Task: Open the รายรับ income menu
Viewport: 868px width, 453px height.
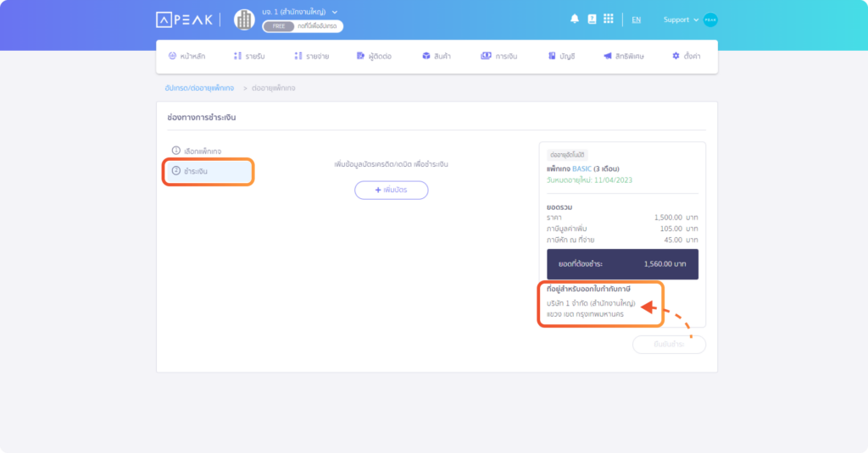Action: click(x=249, y=56)
